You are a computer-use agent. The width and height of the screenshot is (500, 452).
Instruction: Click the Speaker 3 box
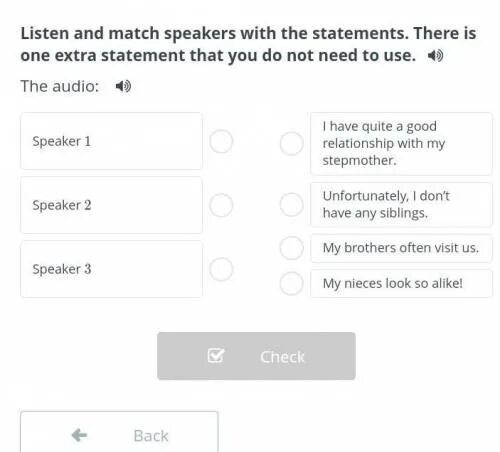[x=111, y=269]
